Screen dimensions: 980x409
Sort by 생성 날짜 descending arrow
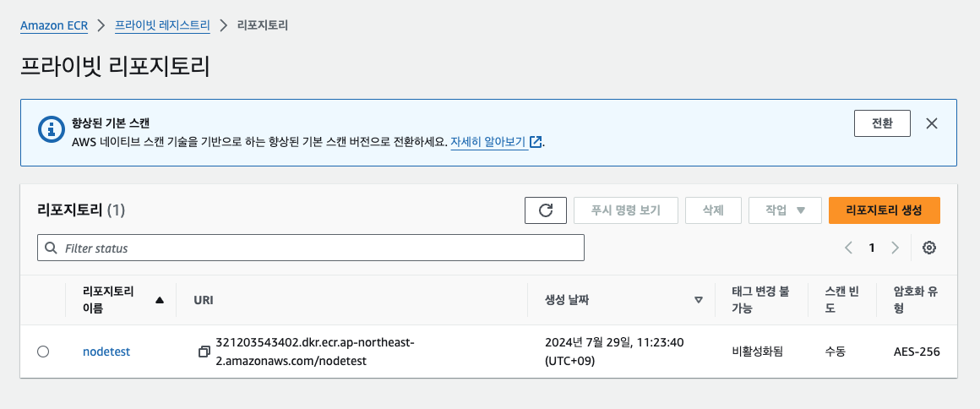click(699, 300)
